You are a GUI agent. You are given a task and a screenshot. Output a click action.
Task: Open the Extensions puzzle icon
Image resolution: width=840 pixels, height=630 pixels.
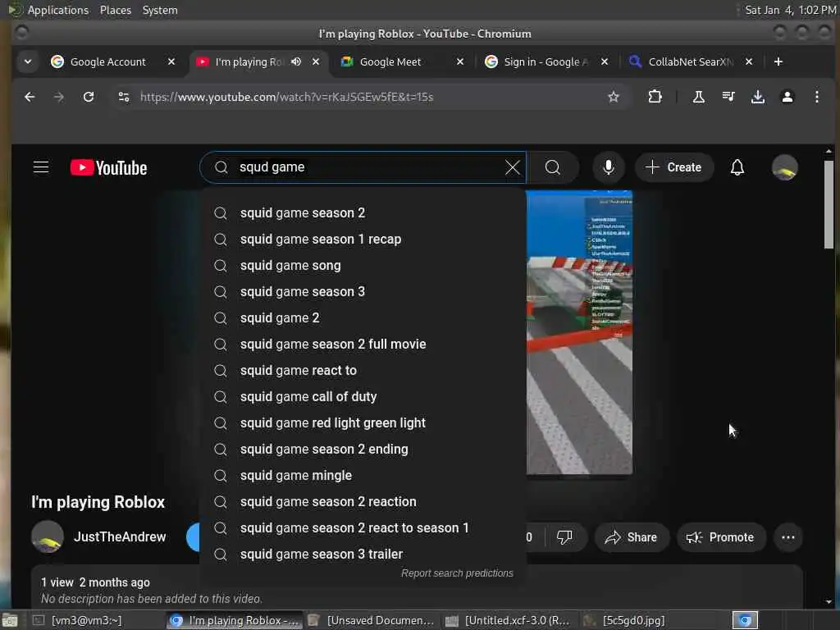[655, 97]
